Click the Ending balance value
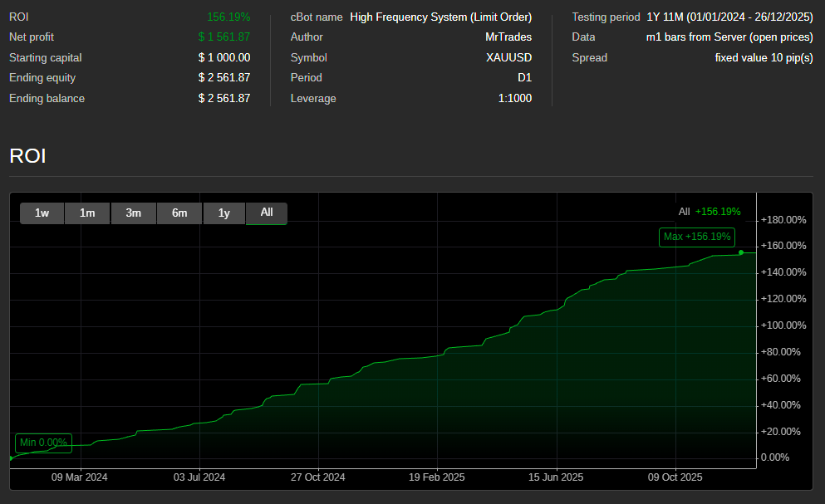Viewport: 825px width, 504px height. 224,98
